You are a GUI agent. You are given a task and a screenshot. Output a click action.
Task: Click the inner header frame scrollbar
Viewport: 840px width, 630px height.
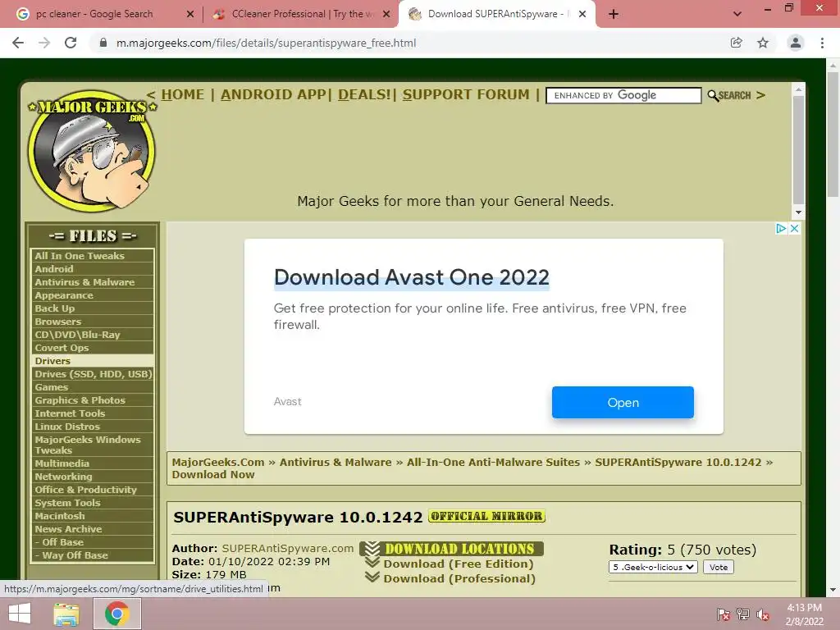click(798, 151)
